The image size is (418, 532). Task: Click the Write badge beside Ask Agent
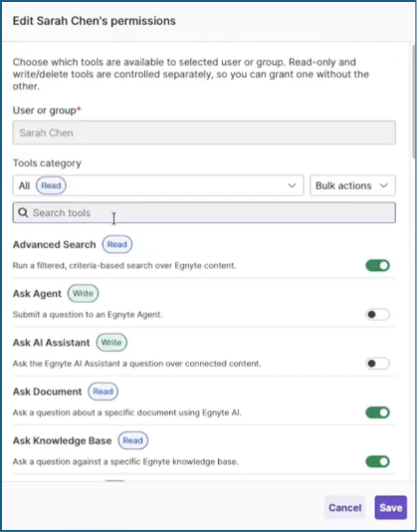(x=83, y=294)
